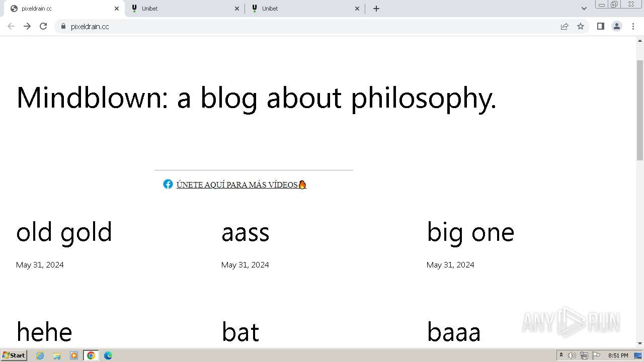The height and width of the screenshot is (362, 644).
Task: Click the browser back arrow
Action: click(11, 26)
